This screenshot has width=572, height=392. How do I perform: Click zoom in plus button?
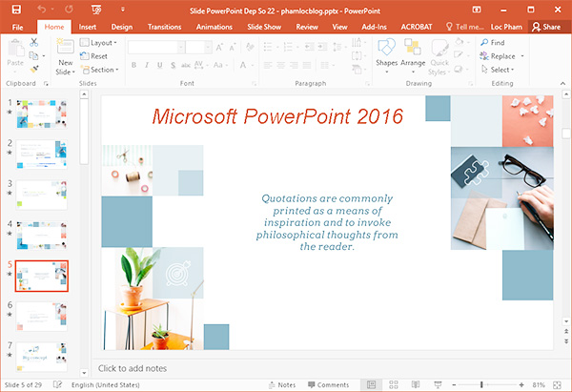(x=521, y=384)
